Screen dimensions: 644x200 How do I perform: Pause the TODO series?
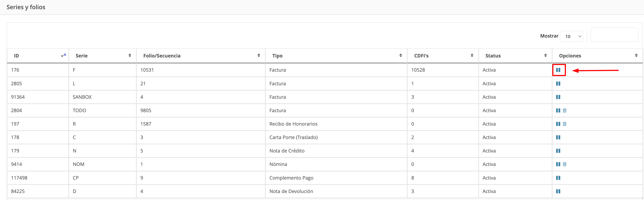click(x=558, y=110)
